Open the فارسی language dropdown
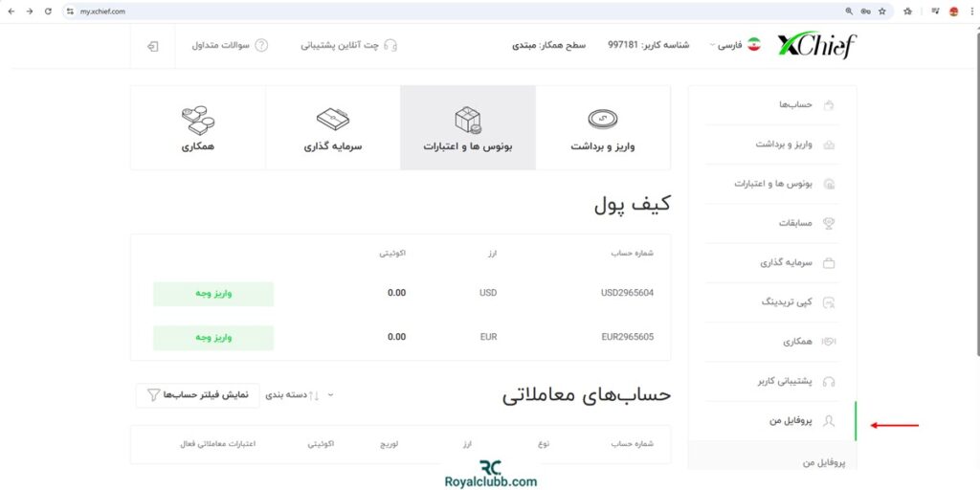The height and width of the screenshot is (490, 980). 726,46
